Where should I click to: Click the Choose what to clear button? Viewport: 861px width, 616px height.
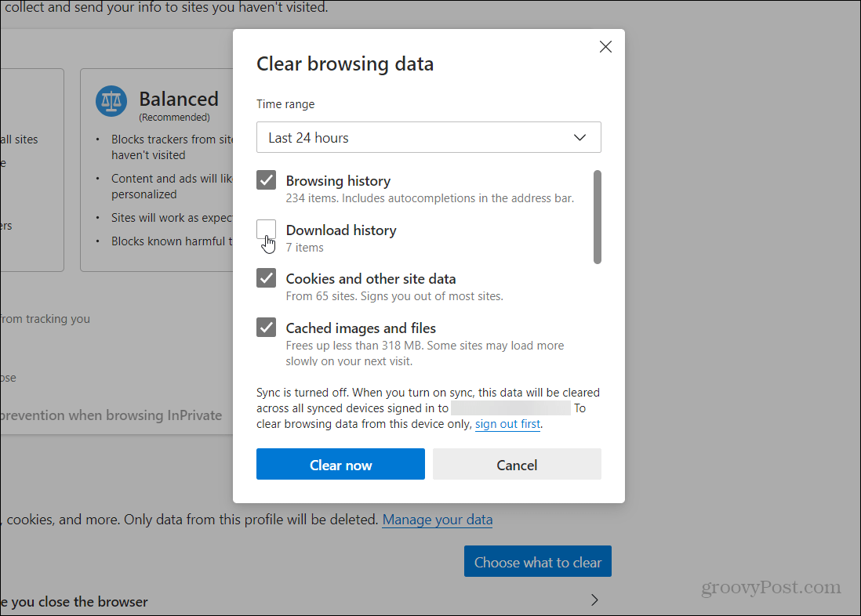[x=538, y=561]
